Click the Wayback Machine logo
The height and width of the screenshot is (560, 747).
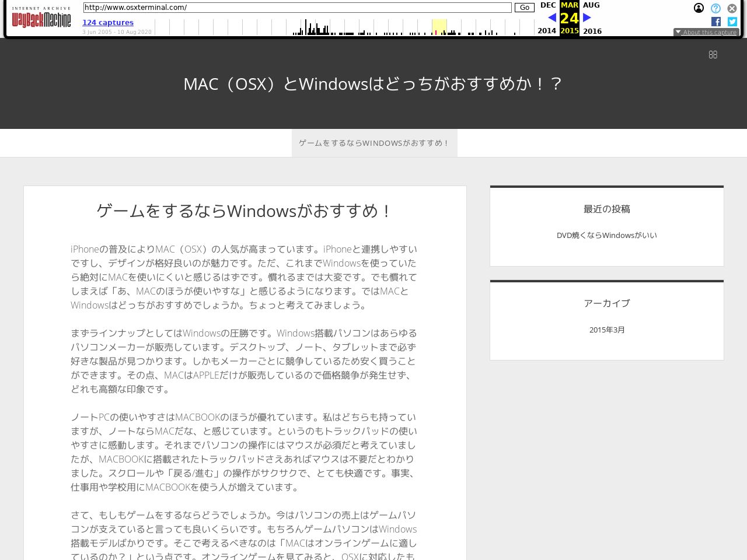41,19
